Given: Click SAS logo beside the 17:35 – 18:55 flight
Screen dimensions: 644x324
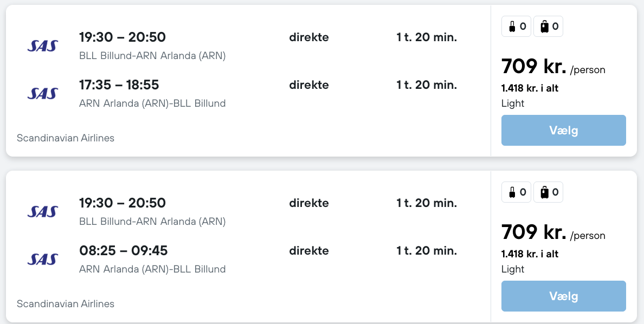Looking at the screenshot, I should pyautogui.click(x=42, y=94).
